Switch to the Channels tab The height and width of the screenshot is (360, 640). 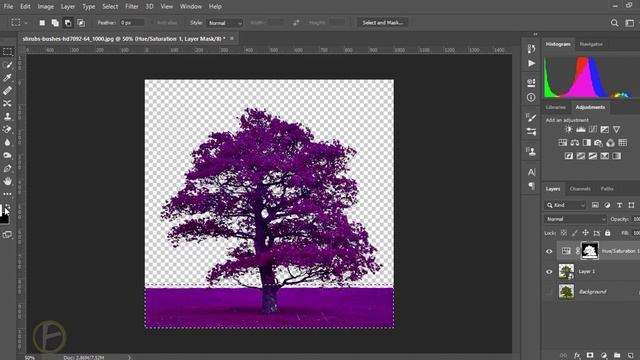[x=580, y=189]
